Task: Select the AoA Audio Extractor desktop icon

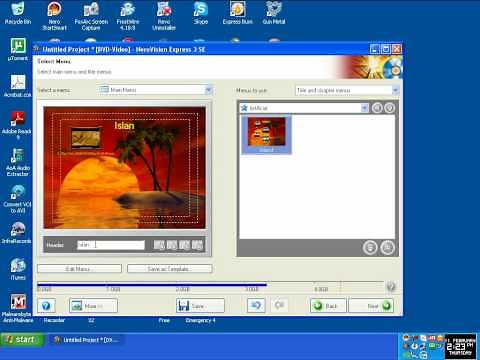Action: click(17, 162)
